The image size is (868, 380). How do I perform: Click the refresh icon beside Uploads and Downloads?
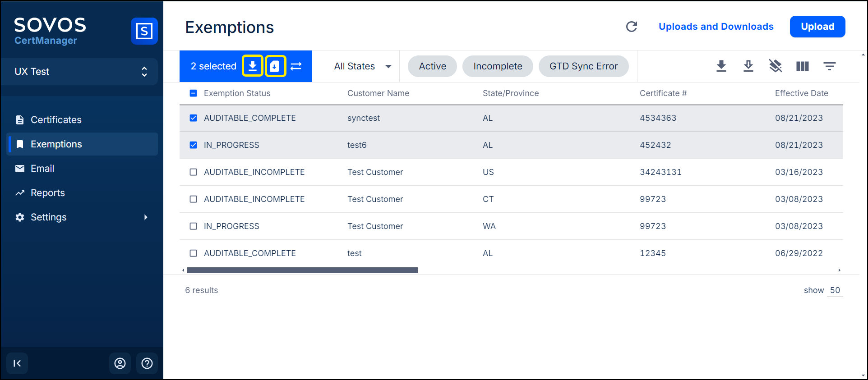coord(632,27)
